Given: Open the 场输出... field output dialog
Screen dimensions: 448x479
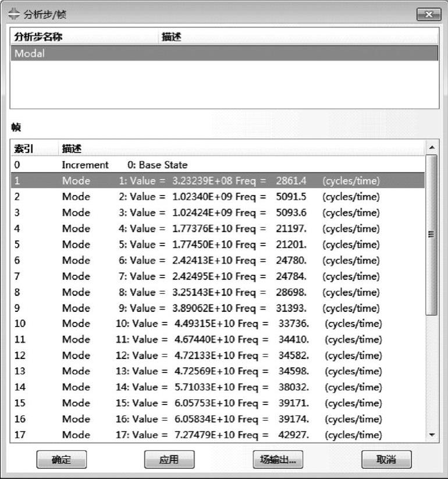Looking at the screenshot, I should tap(278, 459).
